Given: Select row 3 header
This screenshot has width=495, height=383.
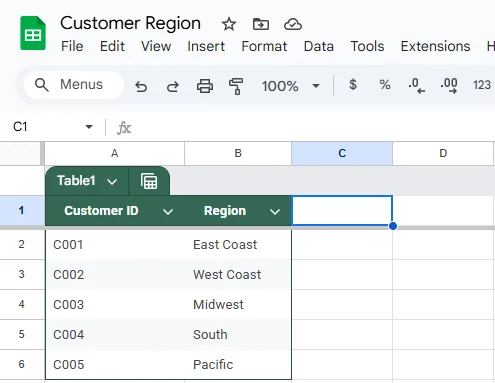Looking at the screenshot, I should click(x=22, y=274).
